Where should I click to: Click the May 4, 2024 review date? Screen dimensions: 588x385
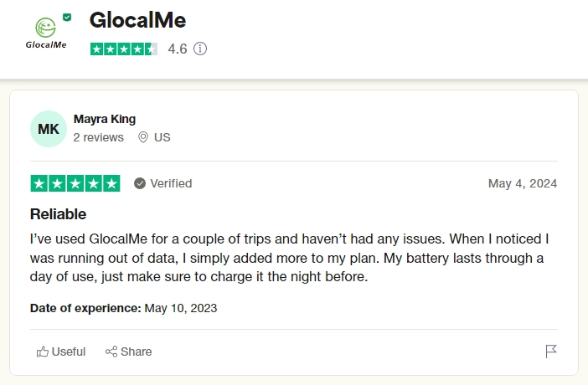coord(522,183)
